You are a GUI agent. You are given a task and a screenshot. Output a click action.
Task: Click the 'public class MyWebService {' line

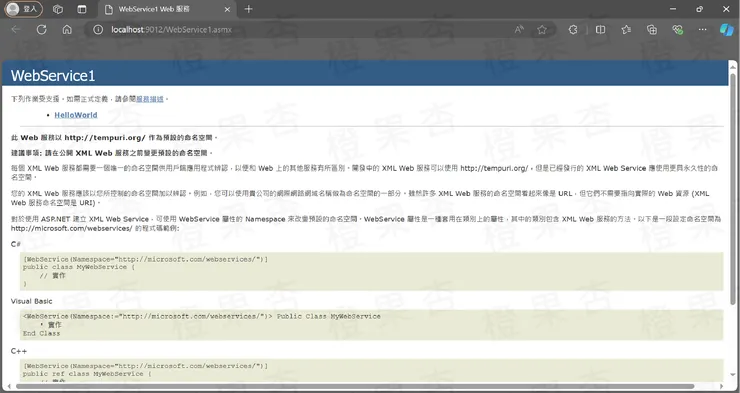79,267
